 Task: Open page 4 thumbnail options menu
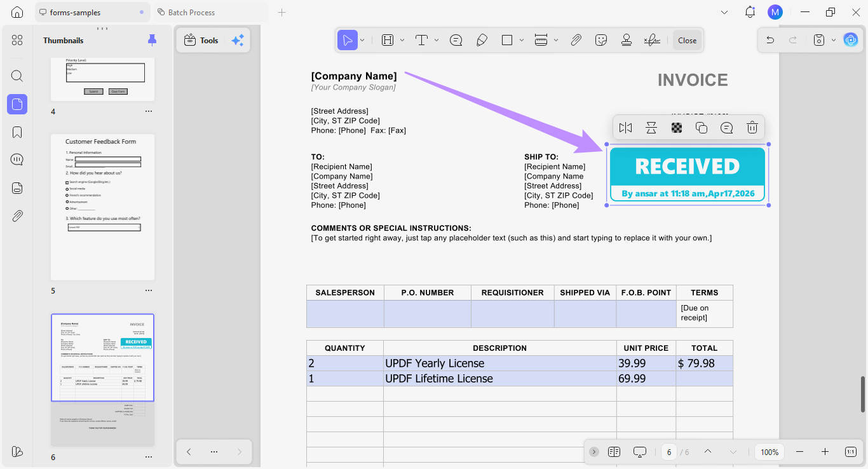pos(148,111)
